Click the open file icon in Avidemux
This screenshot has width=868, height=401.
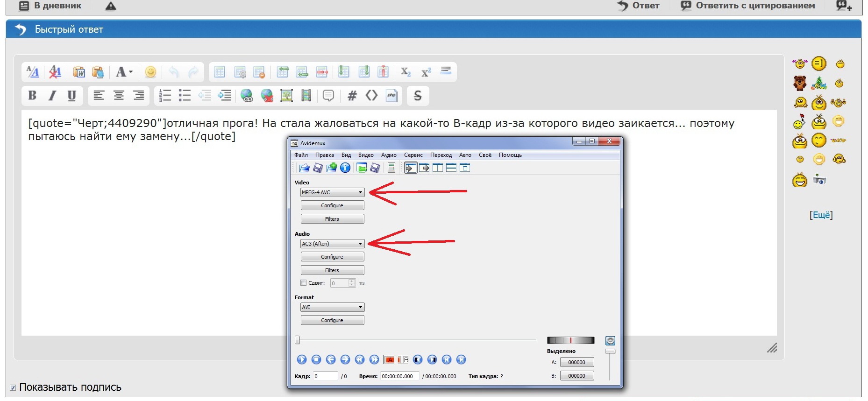click(x=304, y=168)
